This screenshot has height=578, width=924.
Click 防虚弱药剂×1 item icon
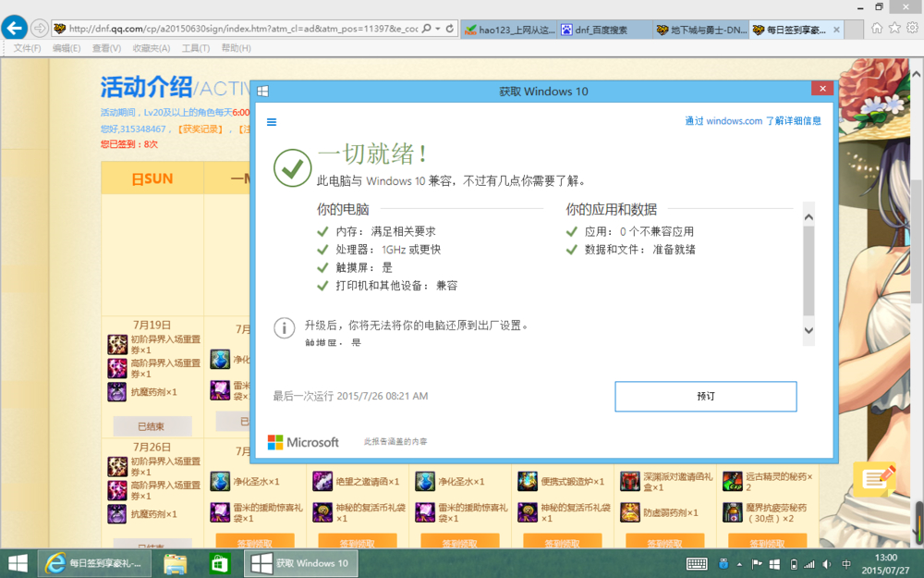(630, 512)
